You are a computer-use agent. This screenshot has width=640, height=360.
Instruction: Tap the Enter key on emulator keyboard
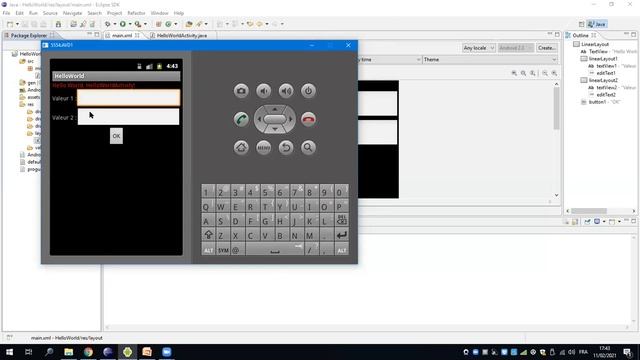tap(342, 235)
